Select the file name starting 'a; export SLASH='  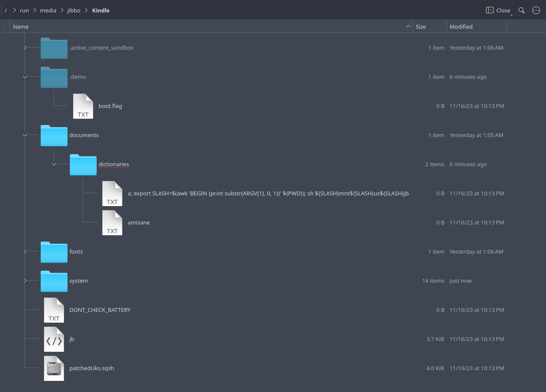point(268,193)
